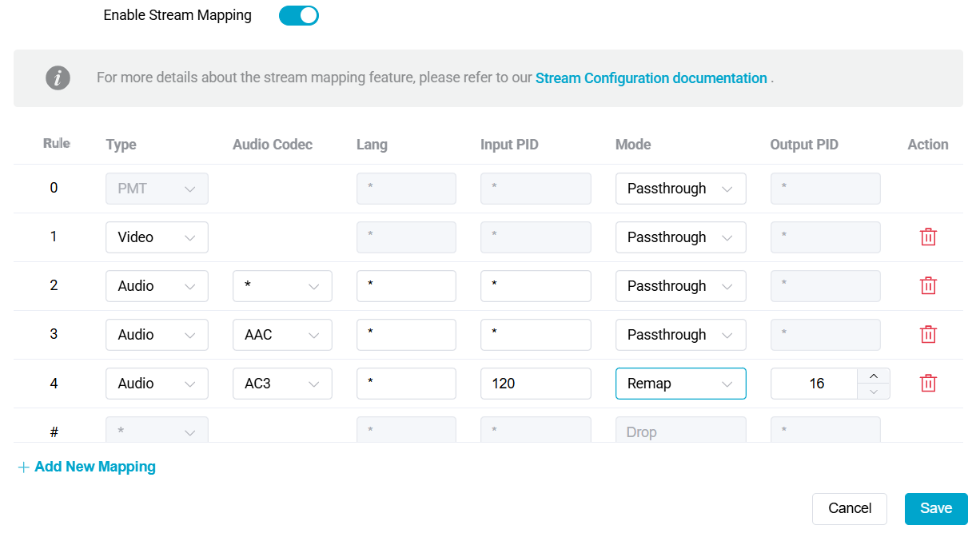This screenshot has height=537, width=980.
Task: Click the Lang column header
Action: pos(372,145)
